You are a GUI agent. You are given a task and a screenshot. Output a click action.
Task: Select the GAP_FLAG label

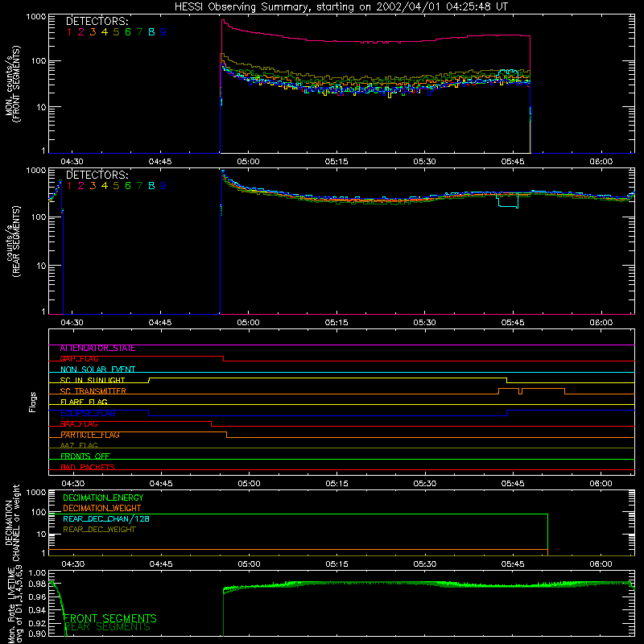click(79, 359)
